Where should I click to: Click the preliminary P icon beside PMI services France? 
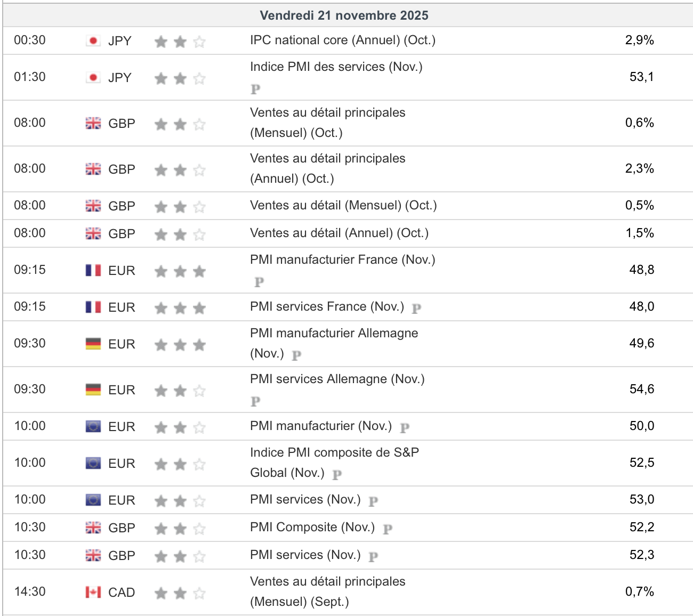click(x=417, y=308)
